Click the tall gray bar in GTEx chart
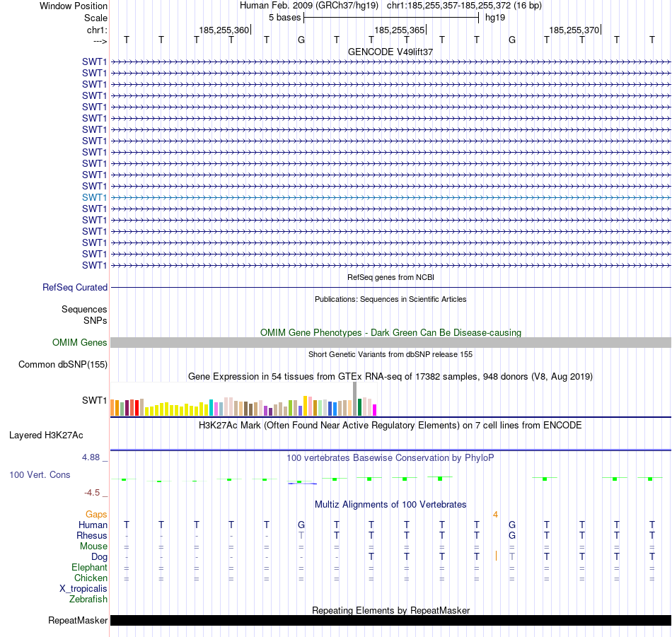 coord(355,399)
